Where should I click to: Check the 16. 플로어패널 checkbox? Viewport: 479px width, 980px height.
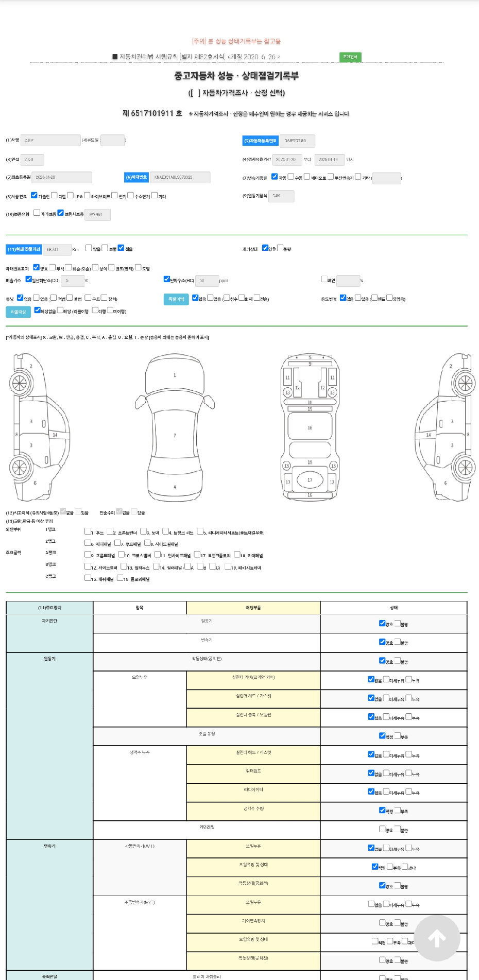click(119, 578)
